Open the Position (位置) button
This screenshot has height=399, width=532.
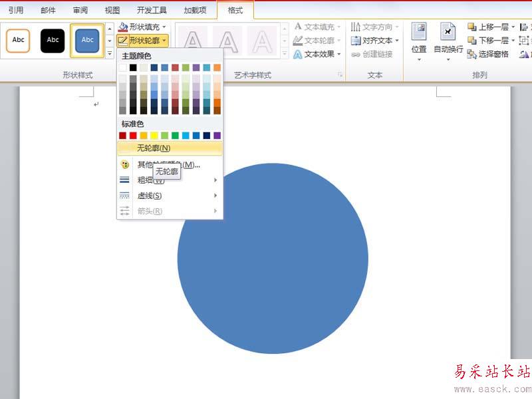[419, 41]
